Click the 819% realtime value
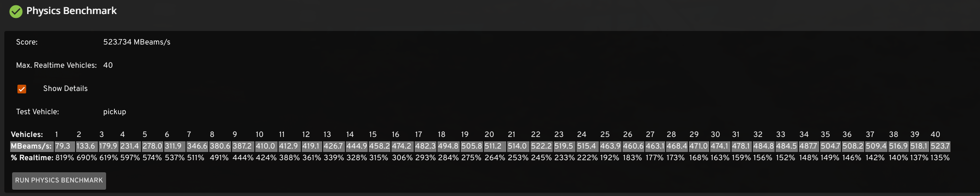 coord(64,158)
